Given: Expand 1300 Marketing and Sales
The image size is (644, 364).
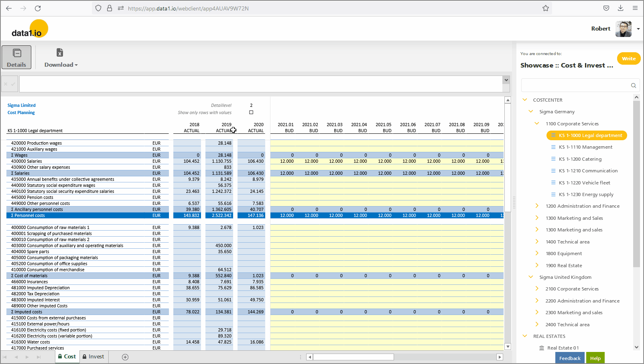Looking at the screenshot, I should coord(537,218).
